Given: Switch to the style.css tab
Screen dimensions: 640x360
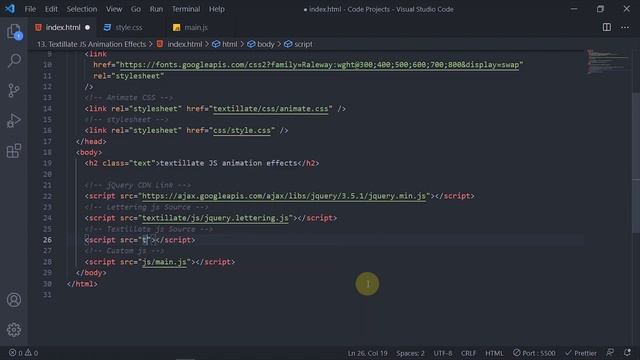Looking at the screenshot, I should (x=129, y=27).
